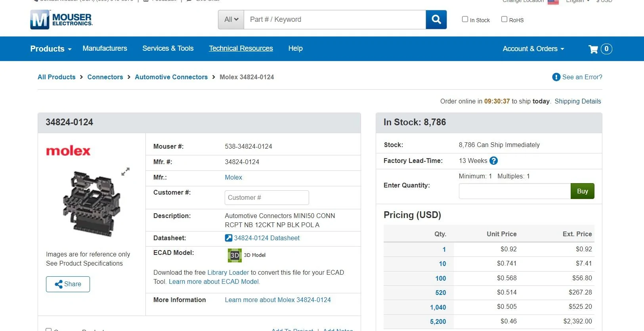This screenshot has height=331, width=644.
Task: Click the unit price $0.514
Action: click(507, 292)
